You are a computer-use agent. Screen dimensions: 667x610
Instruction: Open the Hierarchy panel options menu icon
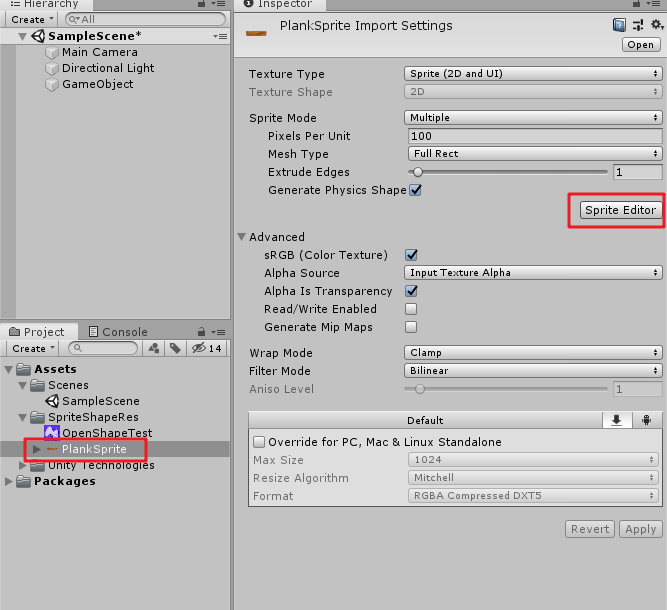click(219, 4)
